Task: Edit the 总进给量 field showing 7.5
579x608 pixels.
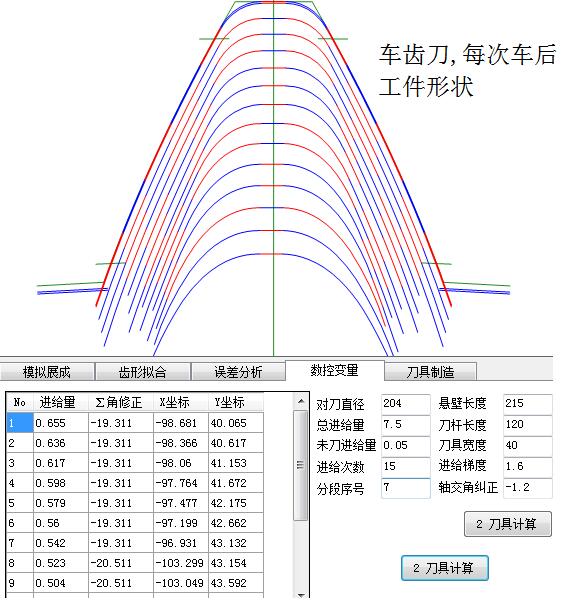Action: tap(406, 425)
